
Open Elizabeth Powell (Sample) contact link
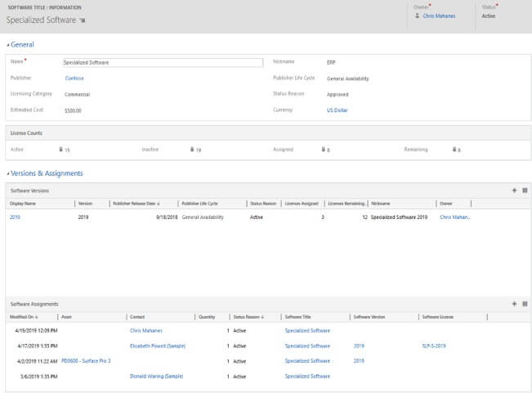click(158, 346)
